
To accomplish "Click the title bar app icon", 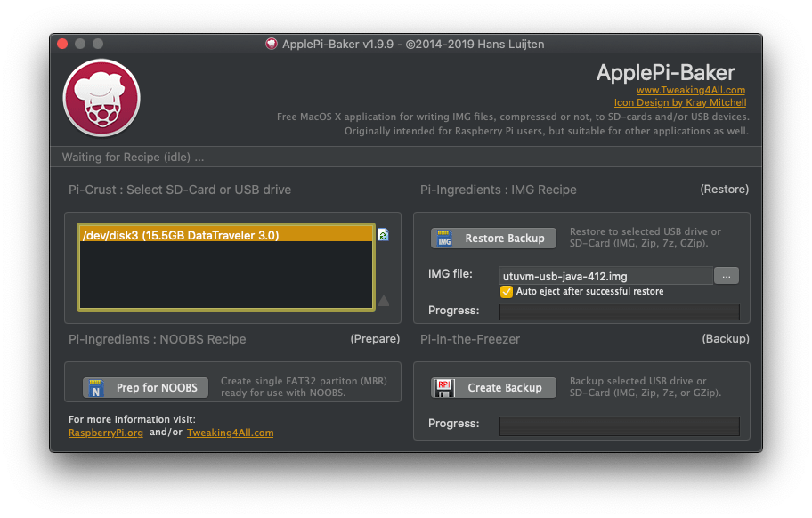I will (272, 44).
